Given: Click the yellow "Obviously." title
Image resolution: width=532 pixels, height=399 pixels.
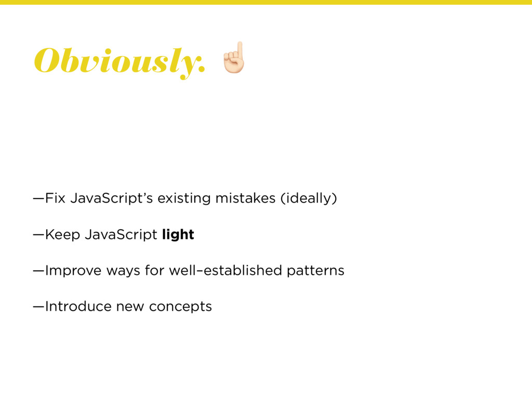Looking at the screenshot, I should (119, 62).
